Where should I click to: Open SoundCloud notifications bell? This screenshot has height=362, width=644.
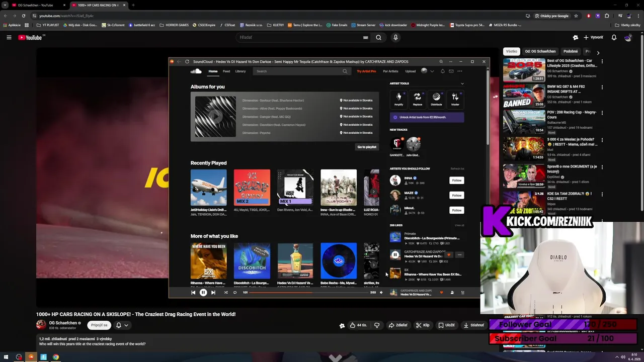[x=443, y=71]
